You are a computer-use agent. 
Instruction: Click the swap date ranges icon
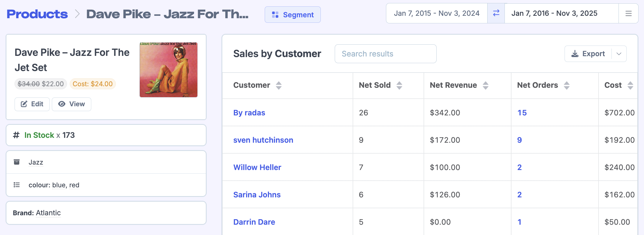click(x=496, y=13)
